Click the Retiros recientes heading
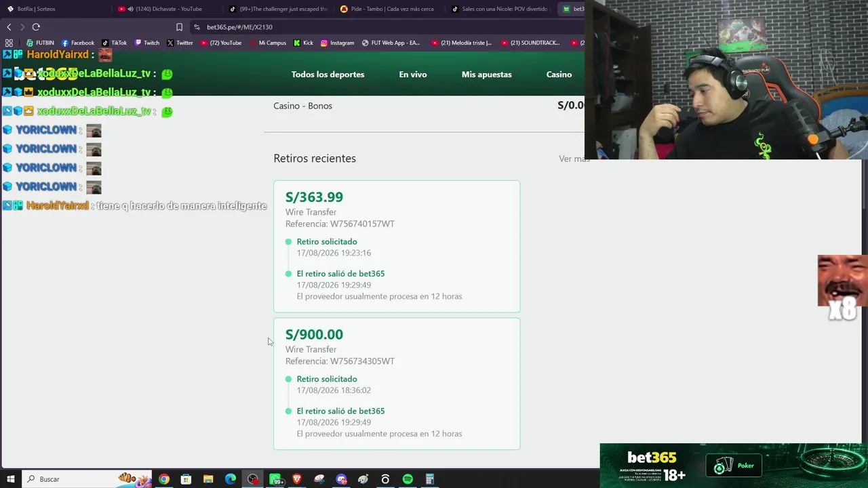Viewport: 868px width, 488px height. tap(315, 158)
